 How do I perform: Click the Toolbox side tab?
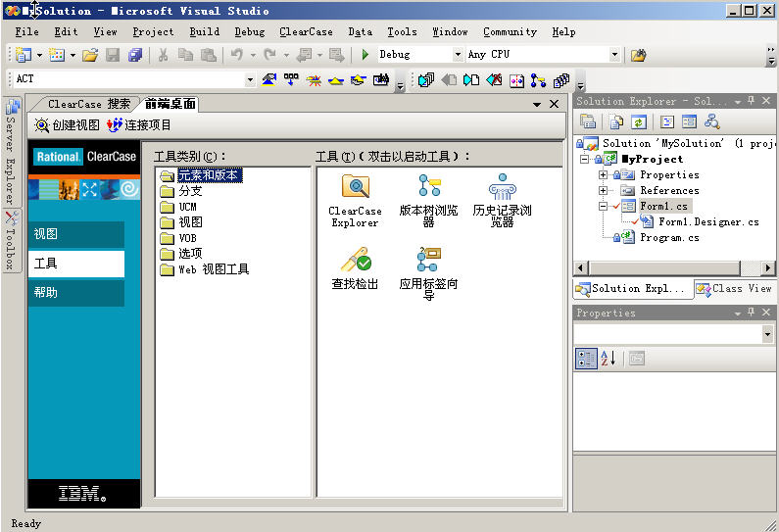[11, 240]
